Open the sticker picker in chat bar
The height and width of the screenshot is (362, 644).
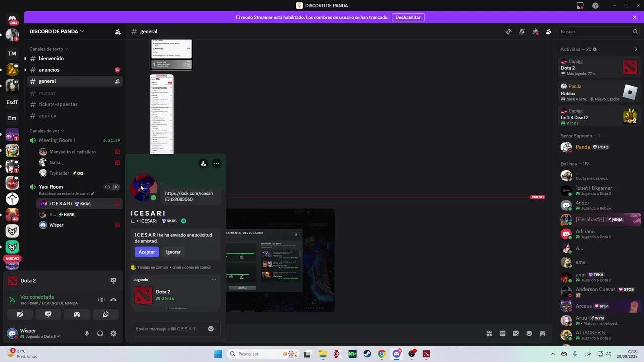tap(516, 333)
